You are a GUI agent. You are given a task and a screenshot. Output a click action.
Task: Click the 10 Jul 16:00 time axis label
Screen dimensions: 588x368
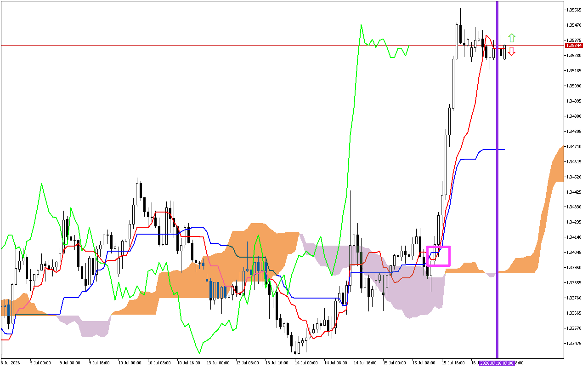(x=188, y=362)
